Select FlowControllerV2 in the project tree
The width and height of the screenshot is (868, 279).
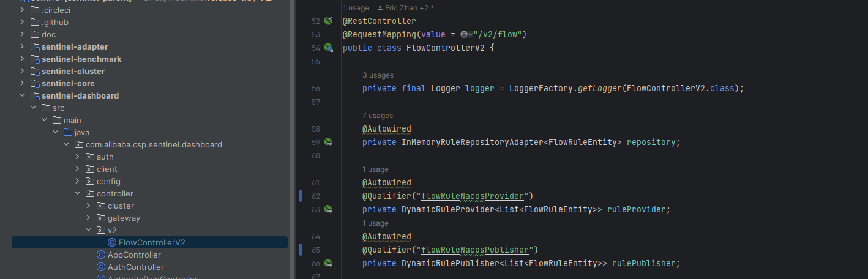click(151, 242)
